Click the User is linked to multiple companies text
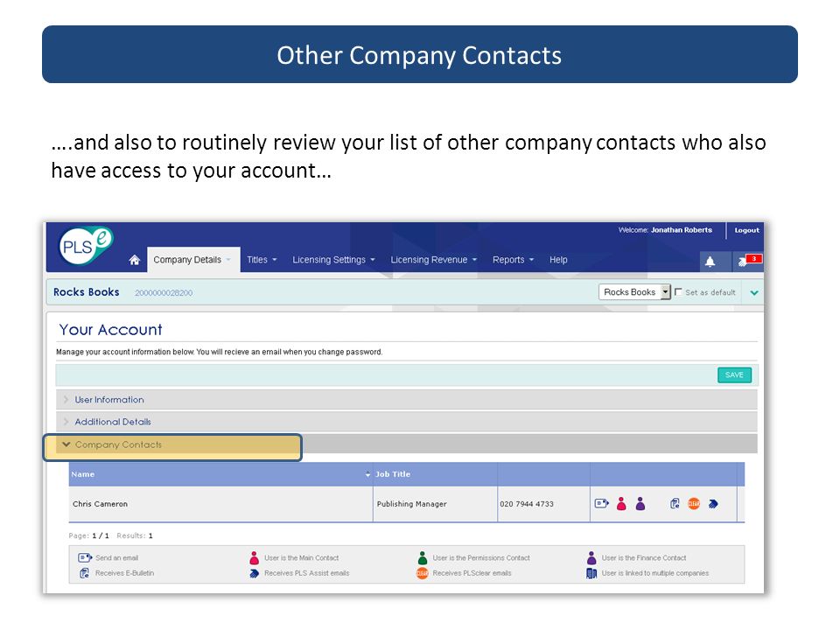Image resolution: width=840 pixels, height=630 pixels. tap(655, 573)
